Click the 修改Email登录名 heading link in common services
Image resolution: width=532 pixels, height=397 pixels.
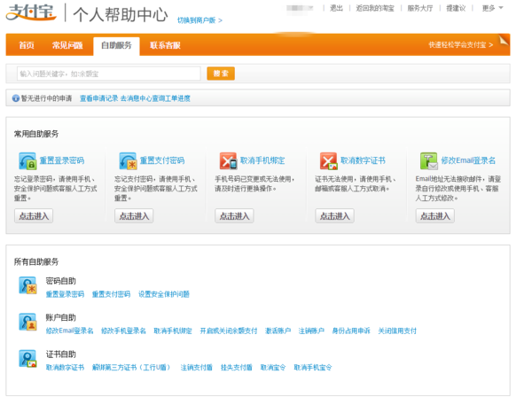click(468, 160)
